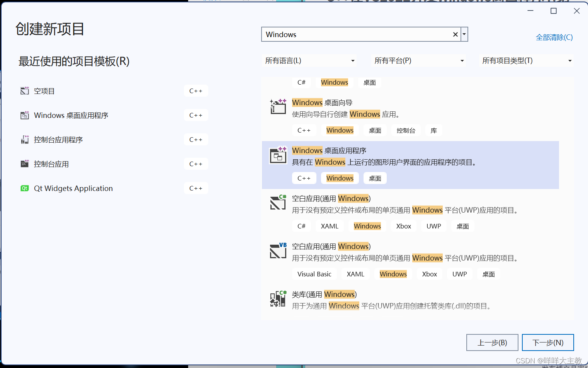Open the search history dropdown arrow
The image size is (588, 368).
(464, 34)
